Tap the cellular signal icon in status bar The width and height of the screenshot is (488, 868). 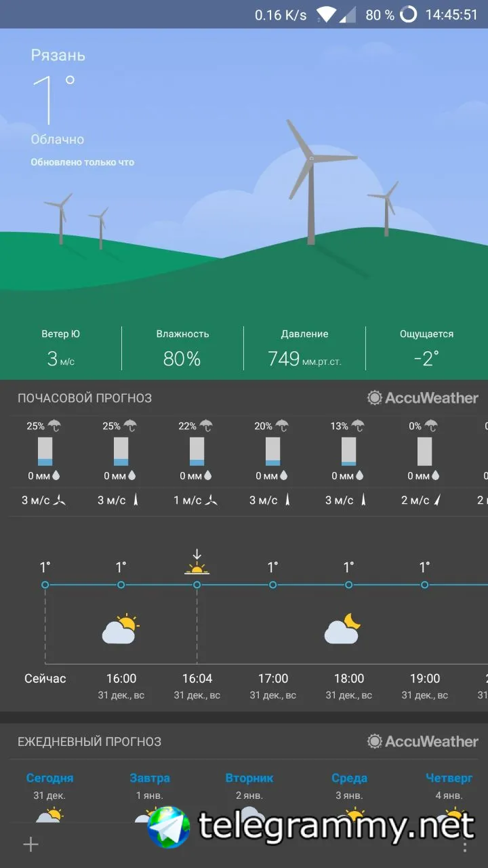(x=348, y=14)
